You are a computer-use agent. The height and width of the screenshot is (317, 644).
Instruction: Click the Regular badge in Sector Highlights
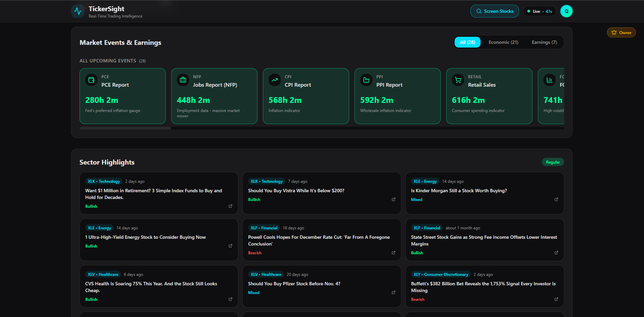[x=553, y=162]
